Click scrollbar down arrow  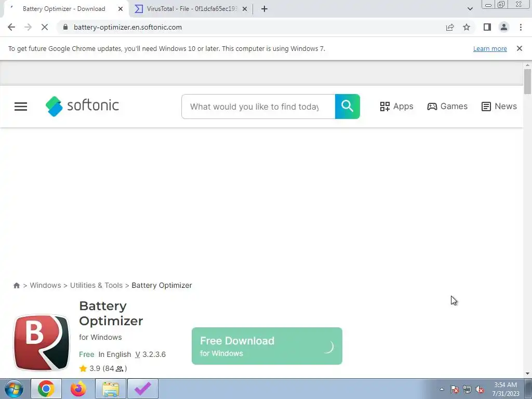coord(527,374)
